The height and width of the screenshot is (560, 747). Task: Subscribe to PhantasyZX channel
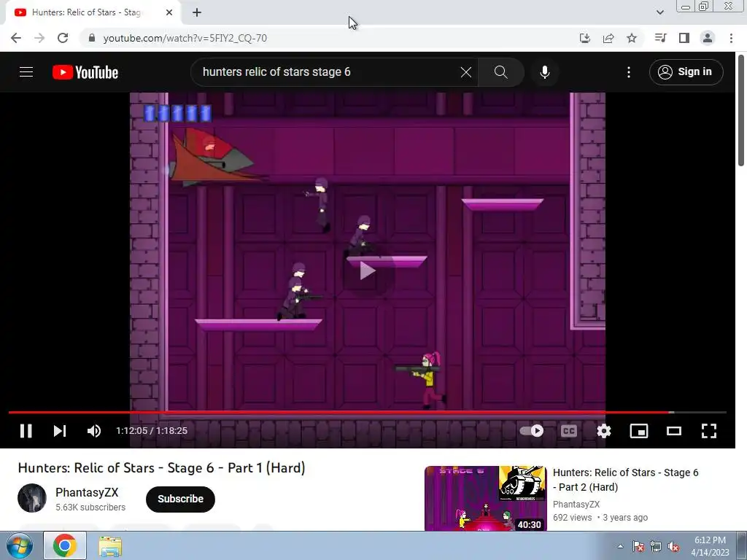click(x=181, y=499)
